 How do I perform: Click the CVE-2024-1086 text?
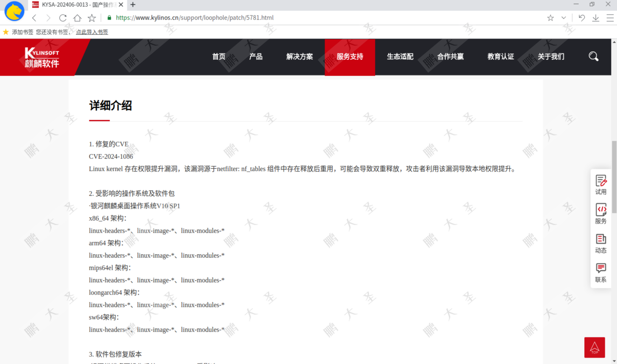(x=111, y=156)
